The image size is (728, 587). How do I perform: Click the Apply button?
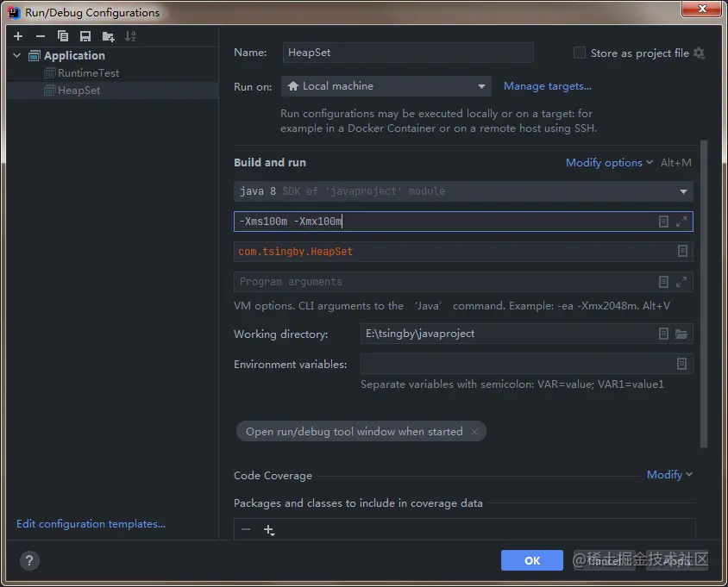(x=677, y=560)
